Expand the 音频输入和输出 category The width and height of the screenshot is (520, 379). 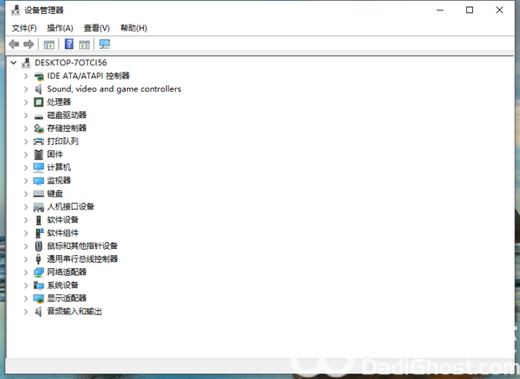point(26,311)
